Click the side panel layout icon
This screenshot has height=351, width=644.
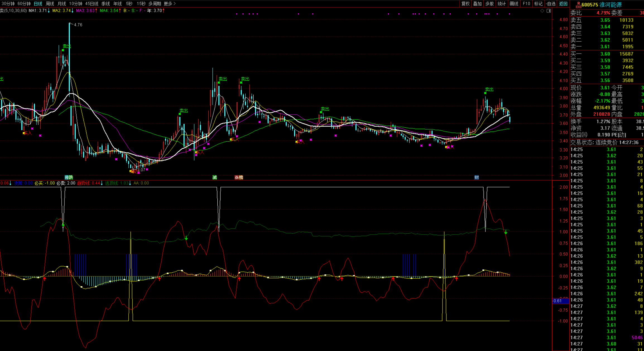(x=549, y=11)
